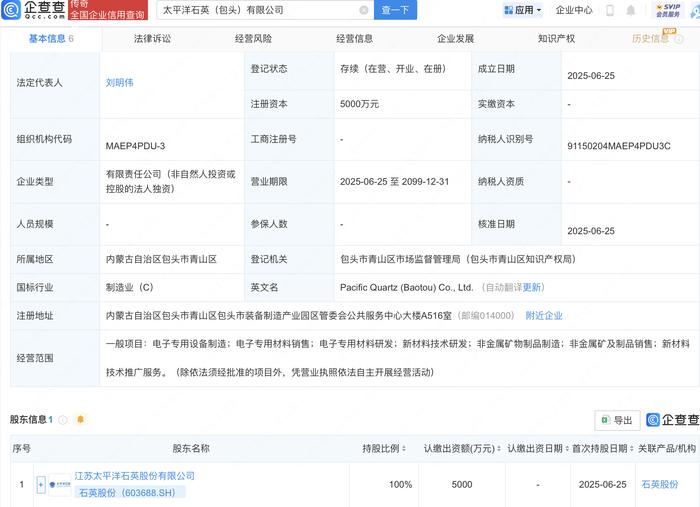The image size is (700, 507).
Task: Open the 应用 dropdown menu
Action: point(522,10)
